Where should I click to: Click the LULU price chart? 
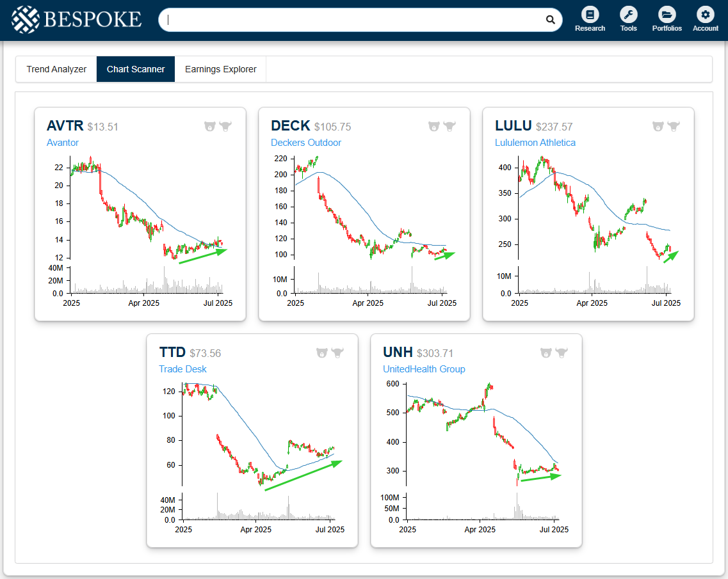588,232
